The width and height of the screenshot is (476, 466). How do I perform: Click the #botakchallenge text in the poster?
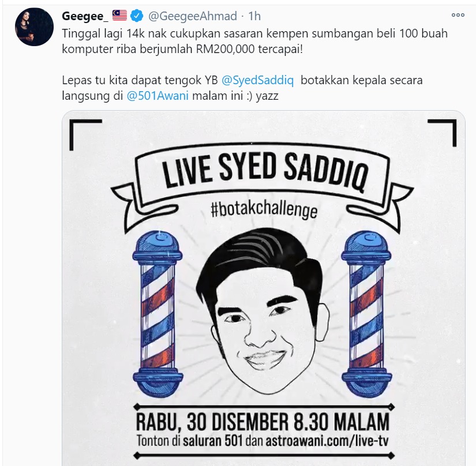(264, 209)
